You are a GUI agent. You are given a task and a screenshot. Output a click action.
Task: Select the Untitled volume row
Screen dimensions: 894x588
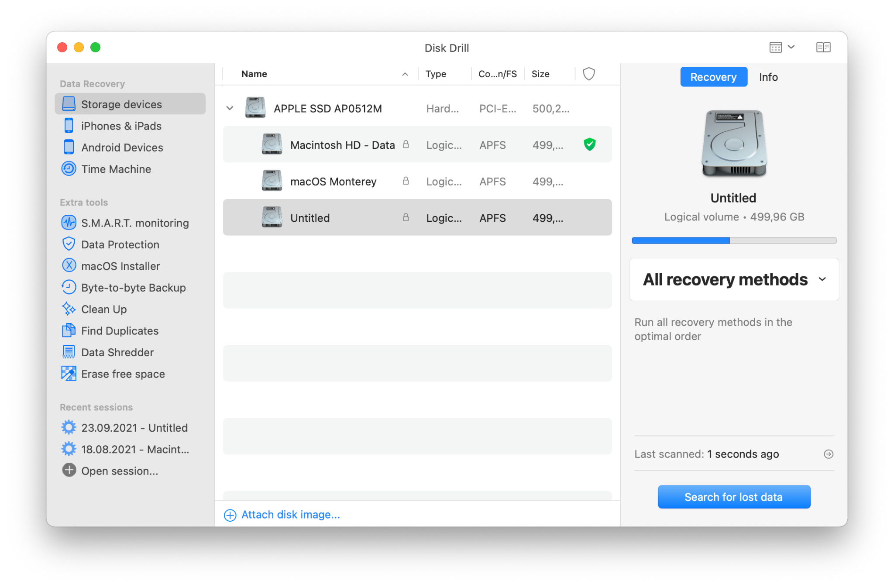coord(417,217)
